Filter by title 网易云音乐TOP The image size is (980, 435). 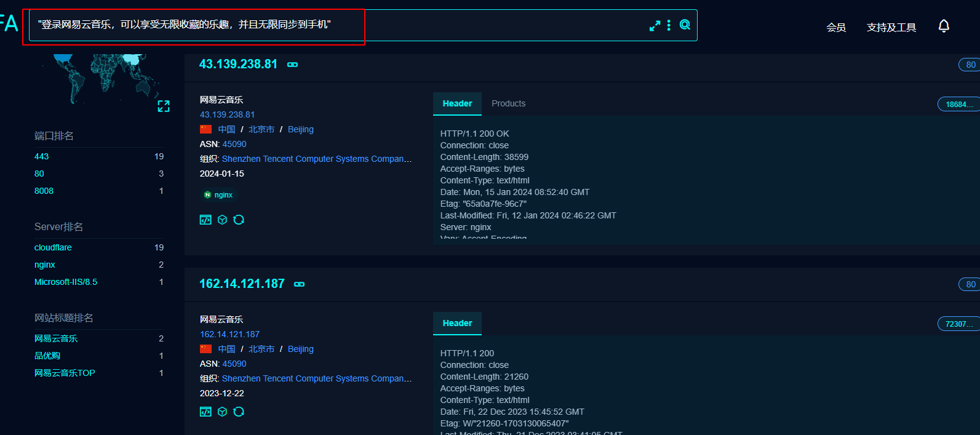point(65,373)
